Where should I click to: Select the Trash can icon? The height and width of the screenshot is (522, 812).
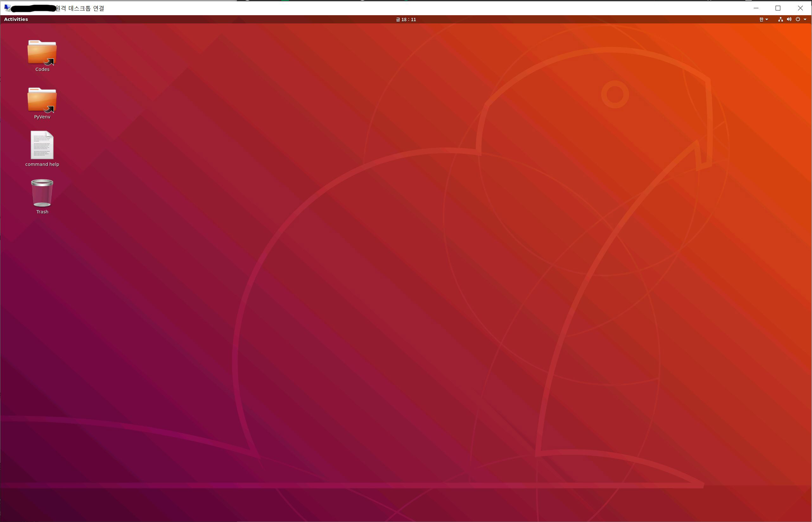[x=42, y=193]
